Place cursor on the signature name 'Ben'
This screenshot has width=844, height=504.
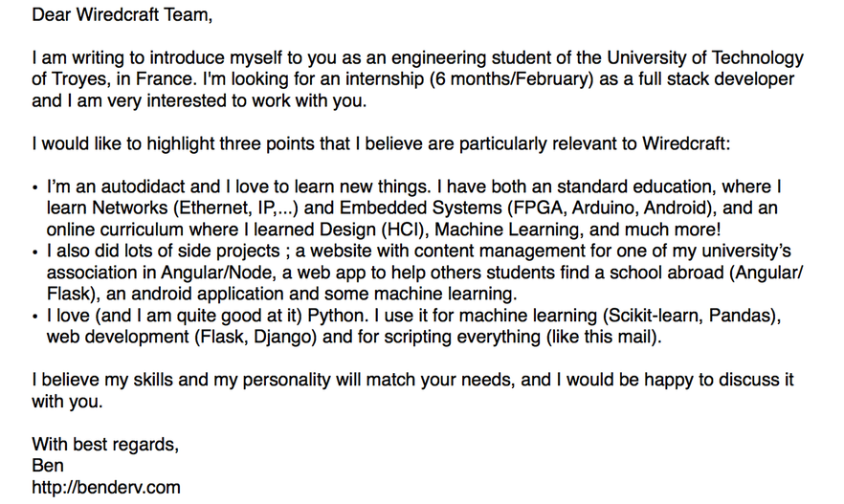coord(48,466)
